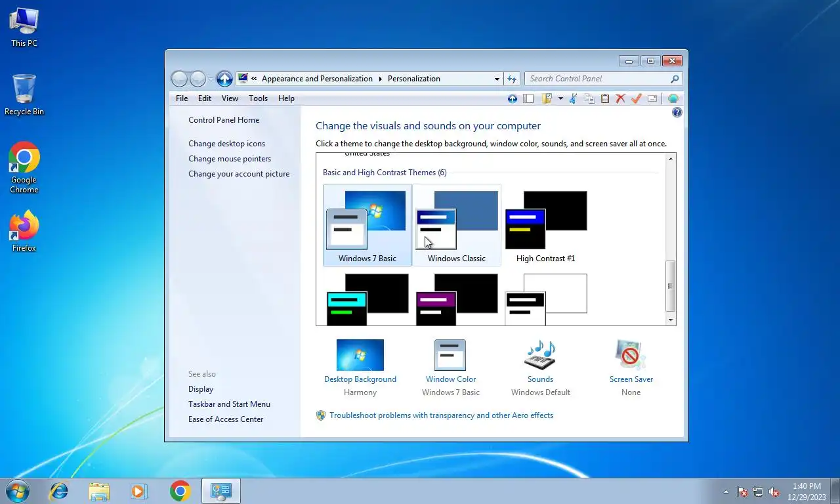This screenshot has width=840, height=504.
Task: Select the white high contrast theme thumbnail
Action: [546, 300]
